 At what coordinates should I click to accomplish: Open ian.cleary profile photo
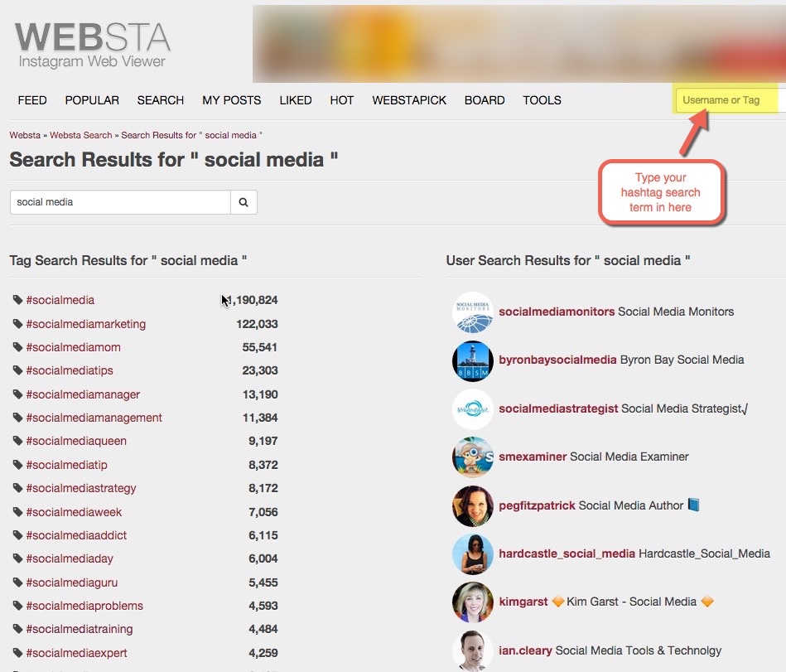473,651
